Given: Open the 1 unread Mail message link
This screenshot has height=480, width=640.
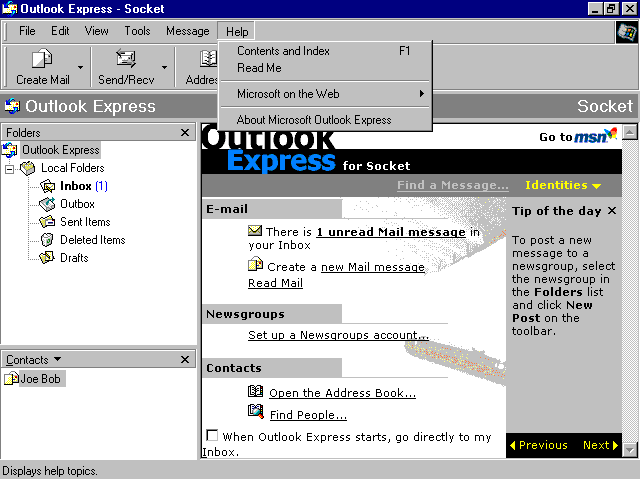Looking at the screenshot, I should (391, 232).
